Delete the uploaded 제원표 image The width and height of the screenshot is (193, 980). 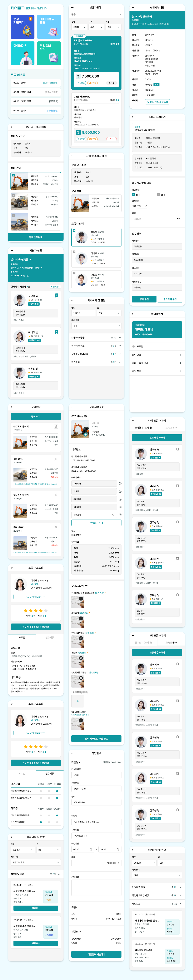pos(81,658)
